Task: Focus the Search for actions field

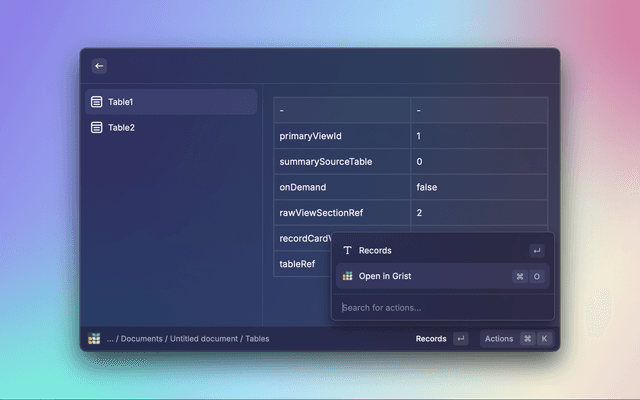Action: (440, 307)
